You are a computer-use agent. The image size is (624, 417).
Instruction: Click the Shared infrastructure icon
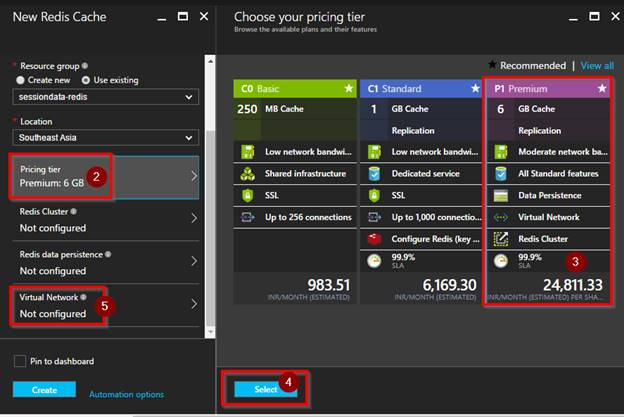[x=248, y=173]
